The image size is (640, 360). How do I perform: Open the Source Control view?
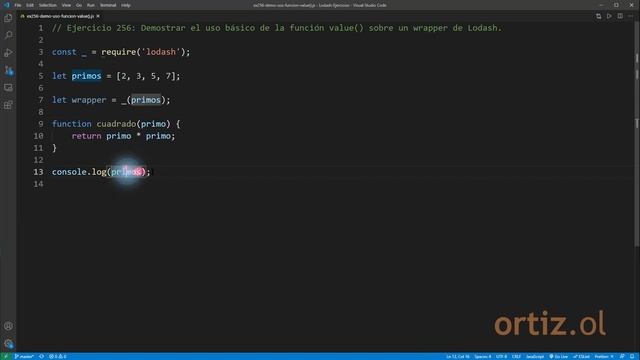click(x=8, y=70)
